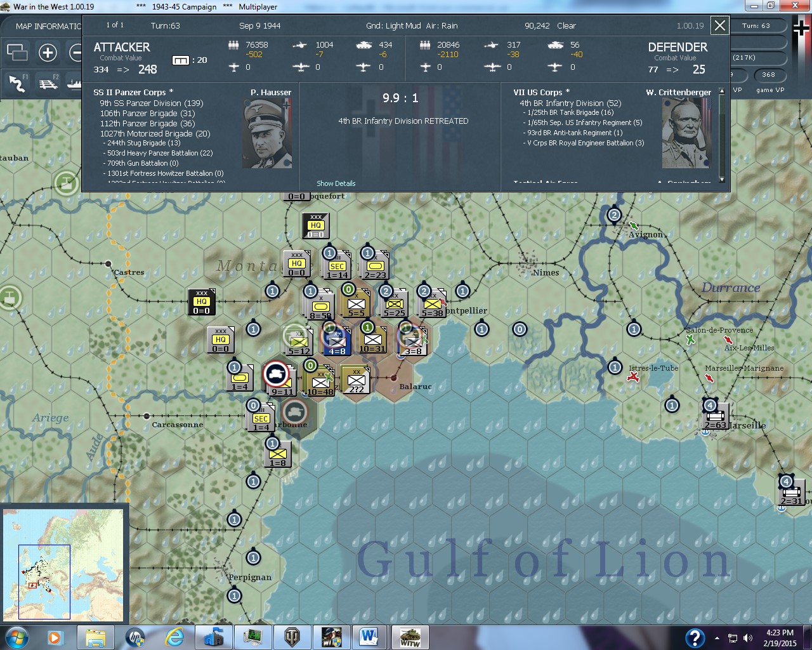Close the combat results panel
Image resolution: width=812 pixels, height=650 pixels.
pos(719,25)
